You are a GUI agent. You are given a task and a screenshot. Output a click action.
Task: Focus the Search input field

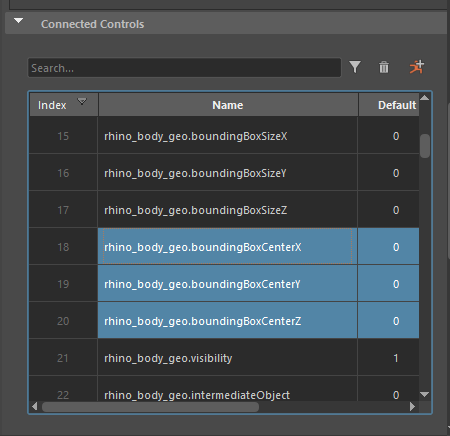pos(184,68)
